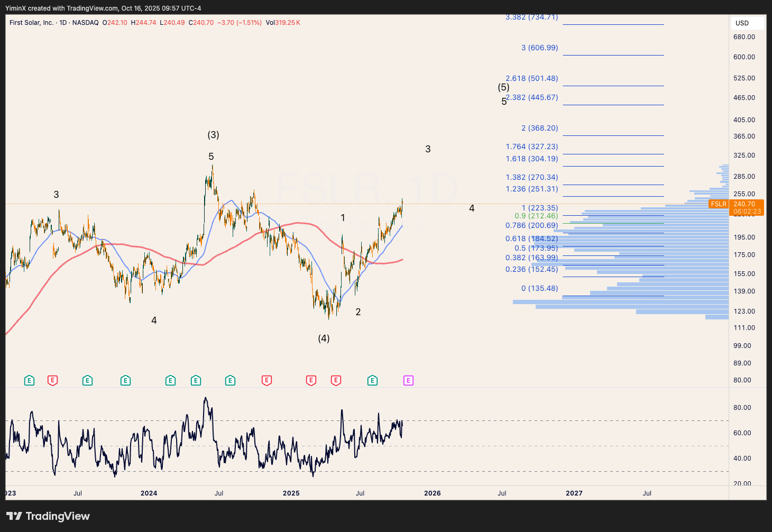Image resolution: width=772 pixels, height=532 pixels.
Task: Click the TradingView logo at the bottom
Action: coord(48,516)
